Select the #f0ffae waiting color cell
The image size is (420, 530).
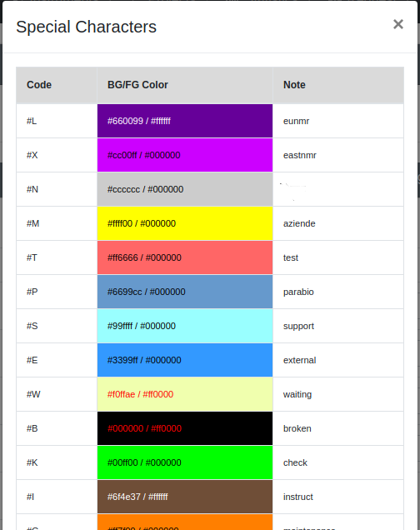pyautogui.click(x=185, y=394)
